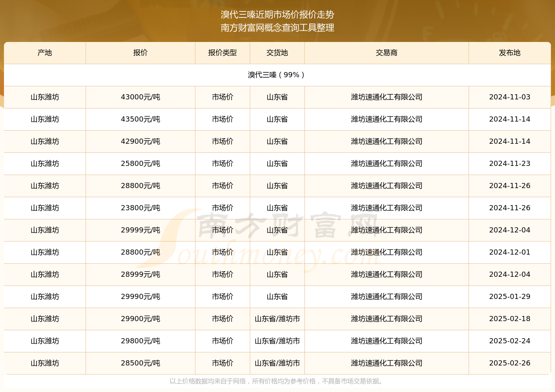Select the 43000元/吨 price cell

tap(140, 97)
